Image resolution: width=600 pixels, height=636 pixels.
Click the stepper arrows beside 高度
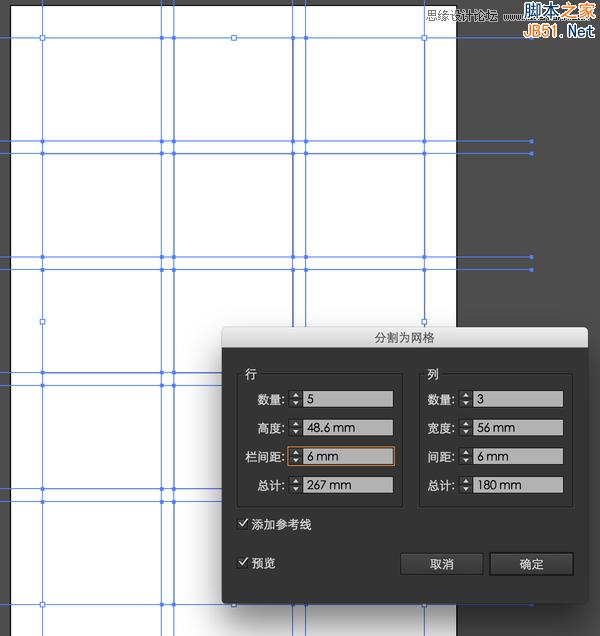tap(295, 428)
